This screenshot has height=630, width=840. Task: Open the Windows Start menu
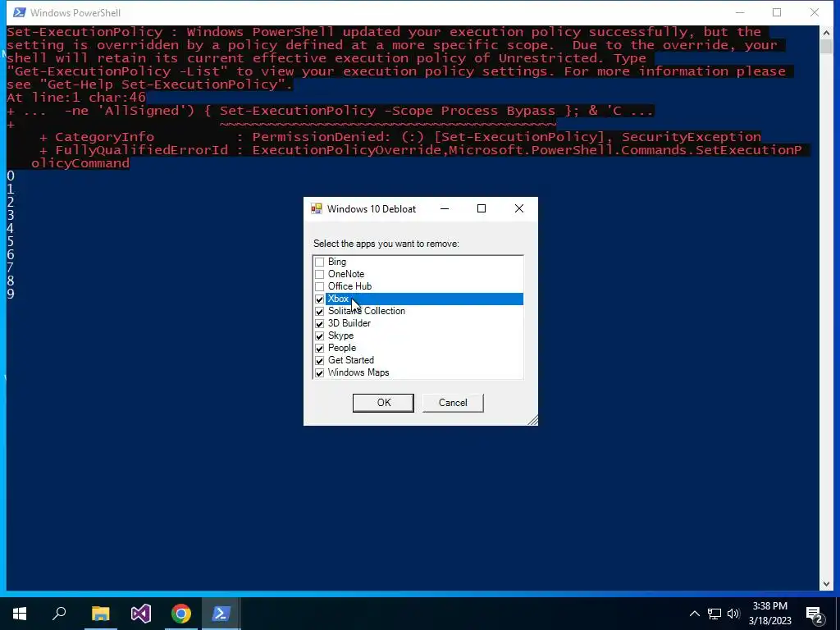[x=20, y=614]
